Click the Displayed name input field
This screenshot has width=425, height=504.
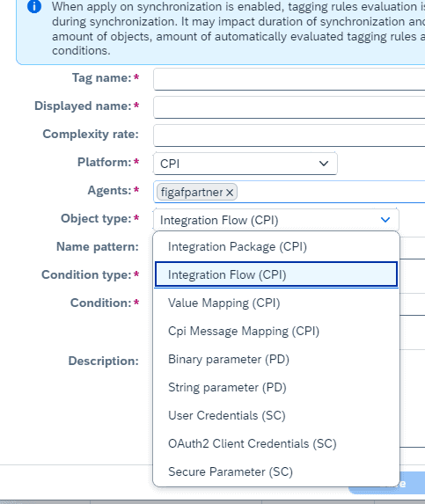(289, 107)
